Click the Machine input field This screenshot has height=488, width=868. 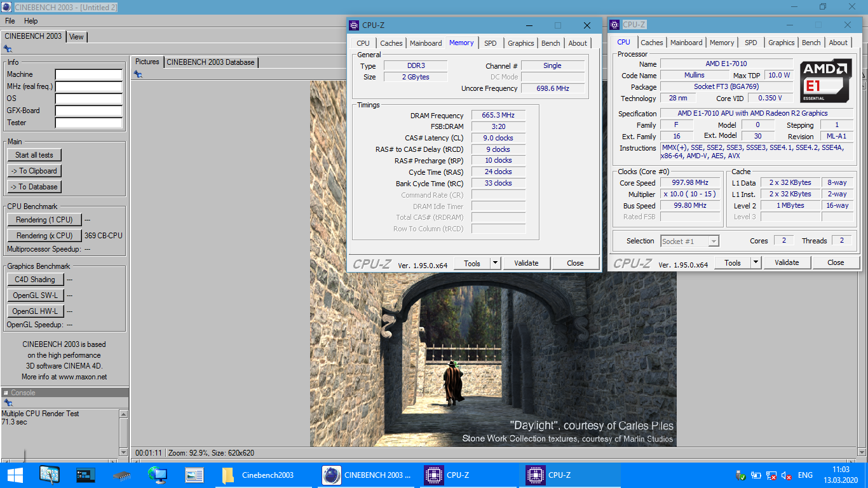(88, 75)
